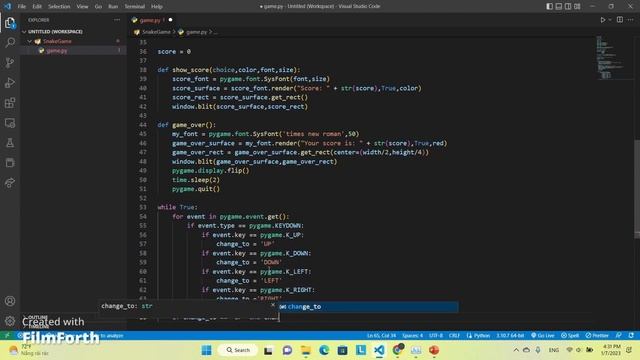This screenshot has height=360, width=640.
Task: Click the Visual Studio Code taskbar icon
Action: 379,350
